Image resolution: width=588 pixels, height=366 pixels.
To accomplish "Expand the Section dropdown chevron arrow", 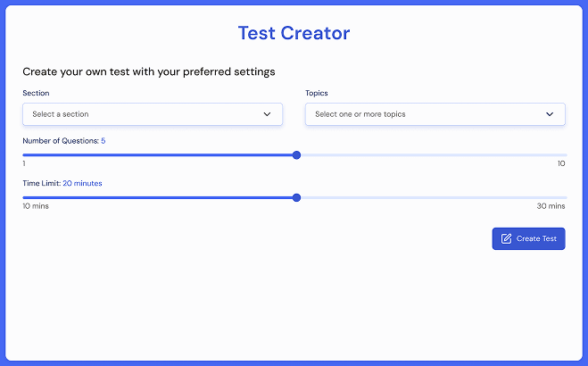I will tap(267, 114).
